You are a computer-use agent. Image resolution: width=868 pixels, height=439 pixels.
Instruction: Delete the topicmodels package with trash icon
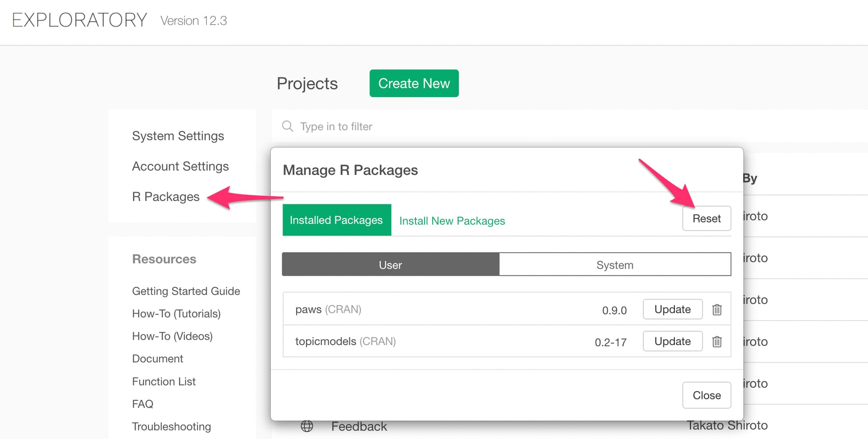(717, 341)
